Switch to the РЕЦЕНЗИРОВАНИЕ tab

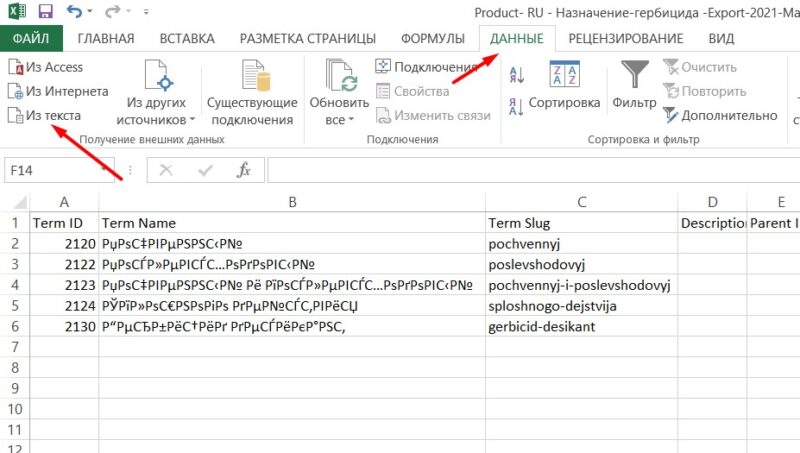pos(626,39)
